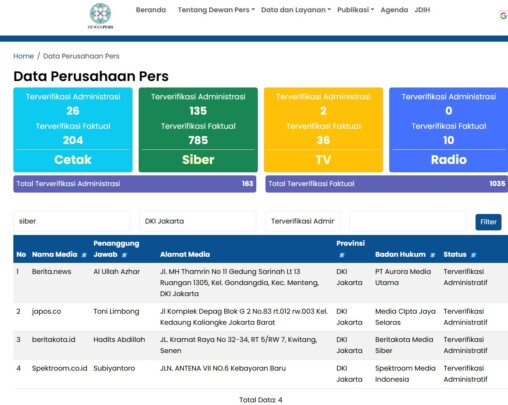Image resolution: width=508 pixels, height=405 pixels.
Task: Open the DKI Jakarta province filter
Action: click(x=198, y=221)
